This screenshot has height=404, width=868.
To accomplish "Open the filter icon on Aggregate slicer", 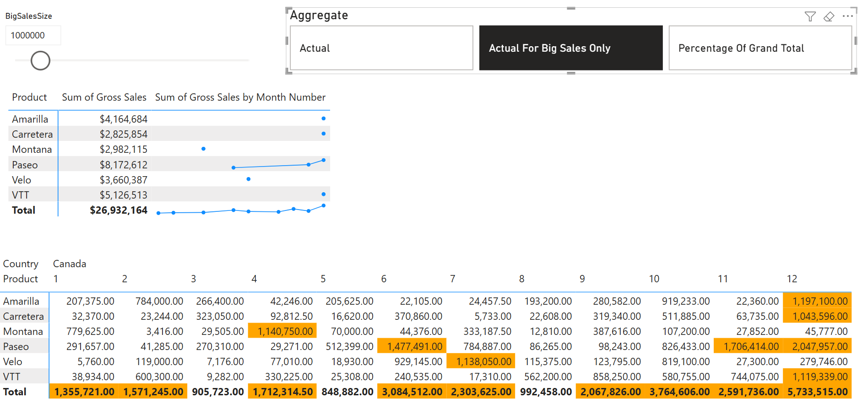I will point(810,16).
